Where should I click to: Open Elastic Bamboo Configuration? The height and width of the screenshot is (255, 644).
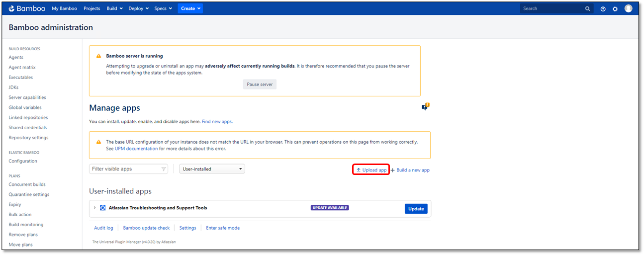tap(23, 161)
